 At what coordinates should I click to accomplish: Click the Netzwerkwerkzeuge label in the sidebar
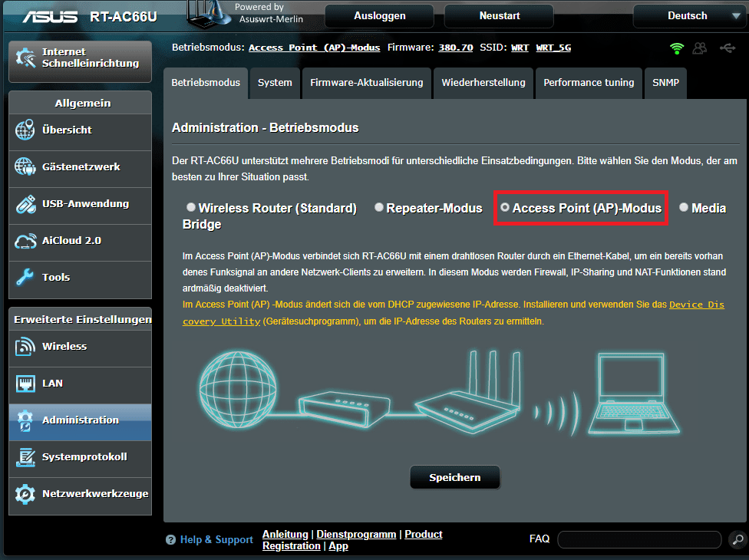(x=95, y=493)
